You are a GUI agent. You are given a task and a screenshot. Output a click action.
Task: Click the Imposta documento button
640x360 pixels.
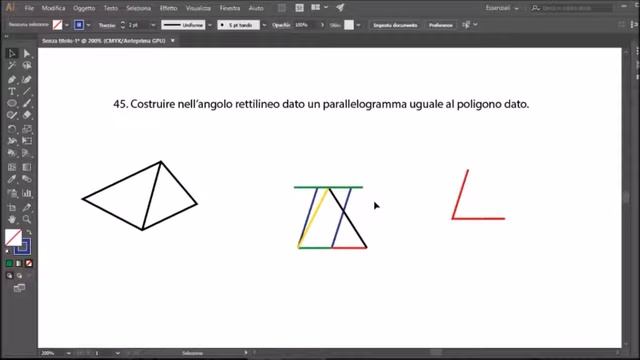395,25
